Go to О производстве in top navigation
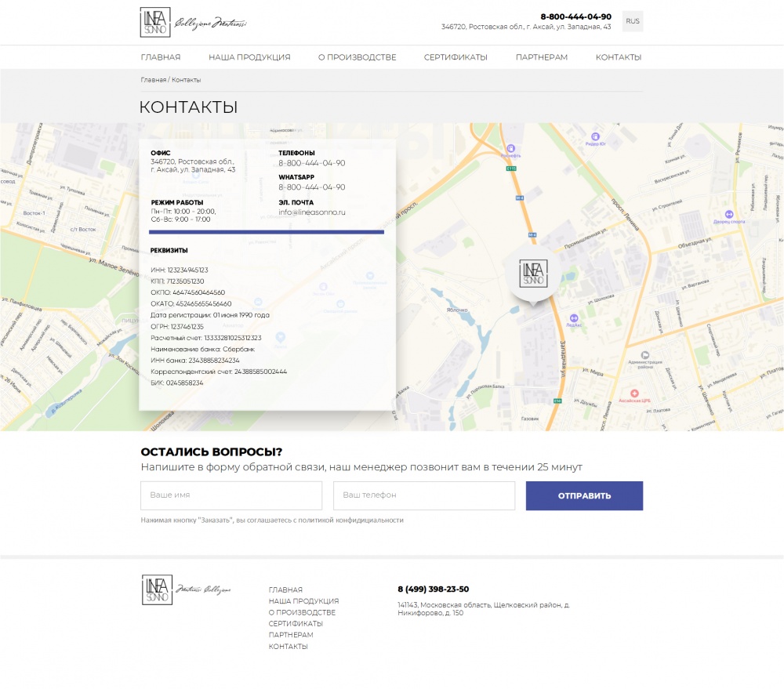The height and width of the screenshot is (689, 784). (x=357, y=57)
